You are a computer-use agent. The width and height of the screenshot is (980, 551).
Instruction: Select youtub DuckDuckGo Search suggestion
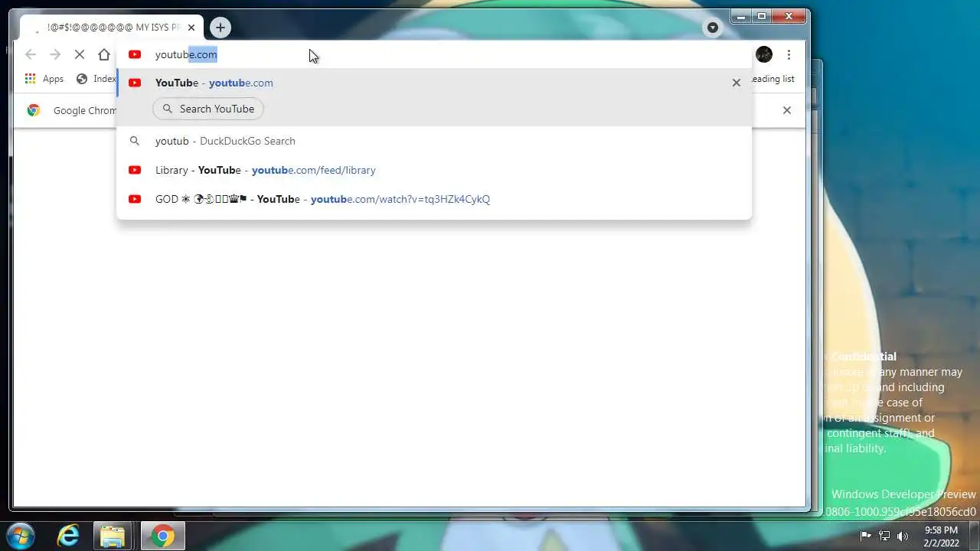point(434,141)
